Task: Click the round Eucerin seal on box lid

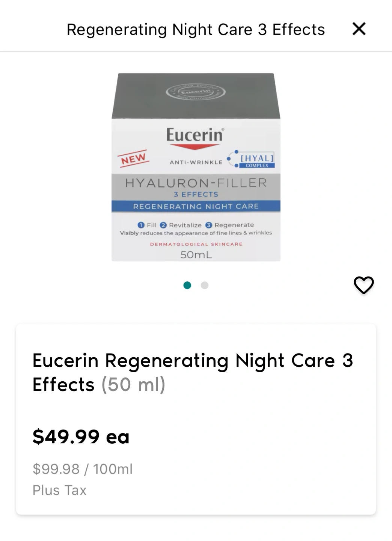Action: [196, 92]
